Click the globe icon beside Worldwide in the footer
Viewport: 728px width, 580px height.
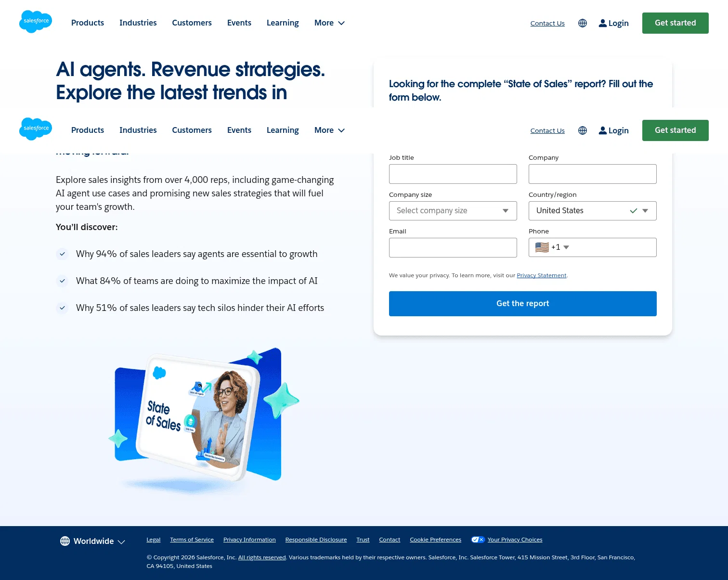click(x=65, y=541)
